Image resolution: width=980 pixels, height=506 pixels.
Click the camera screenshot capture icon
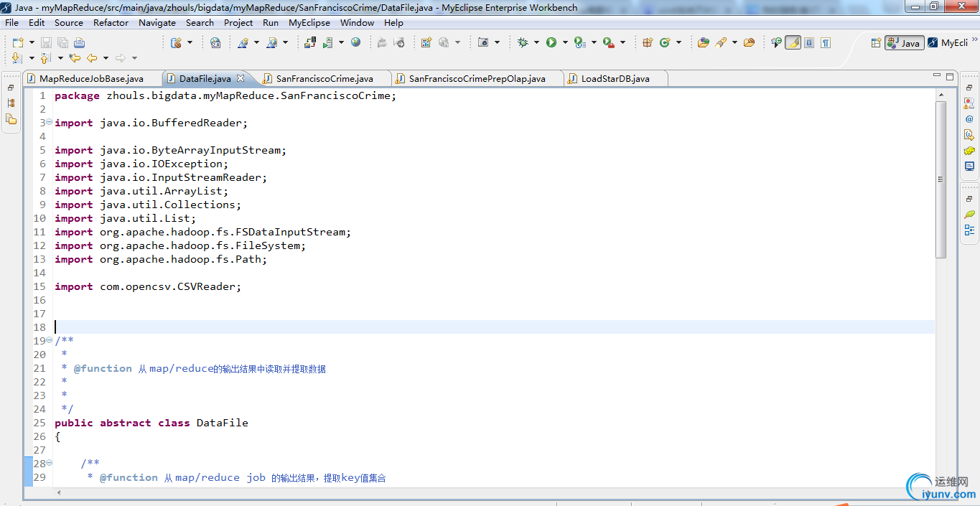(x=483, y=43)
